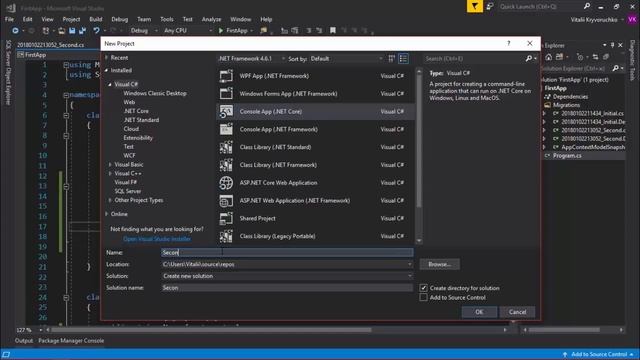Select Program.cs in Solution Explorer

coord(567,156)
